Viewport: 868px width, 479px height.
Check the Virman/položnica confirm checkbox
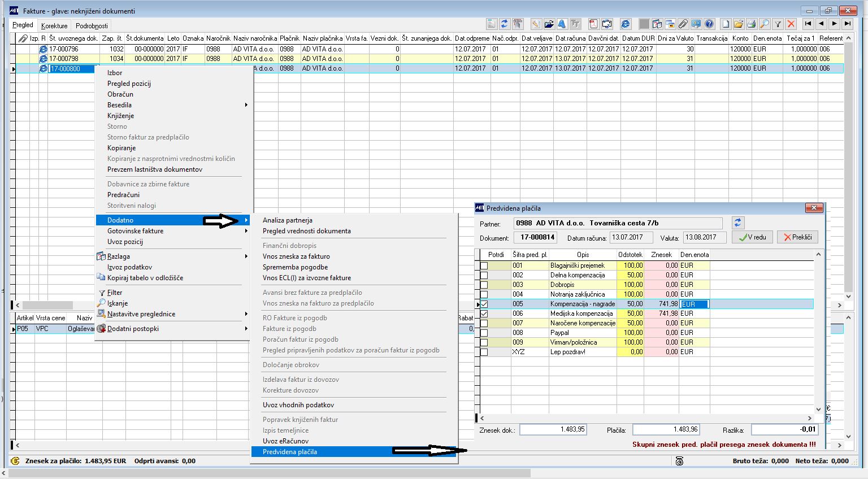484,342
